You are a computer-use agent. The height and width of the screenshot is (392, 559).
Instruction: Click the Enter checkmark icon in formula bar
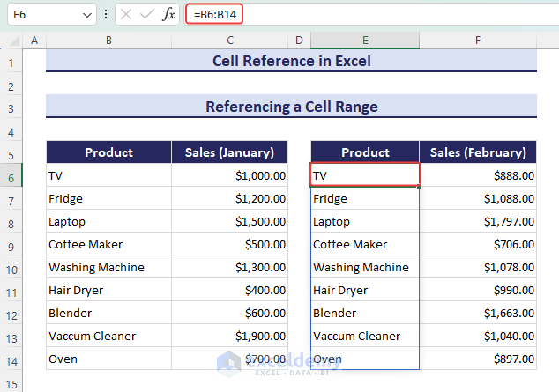147,15
